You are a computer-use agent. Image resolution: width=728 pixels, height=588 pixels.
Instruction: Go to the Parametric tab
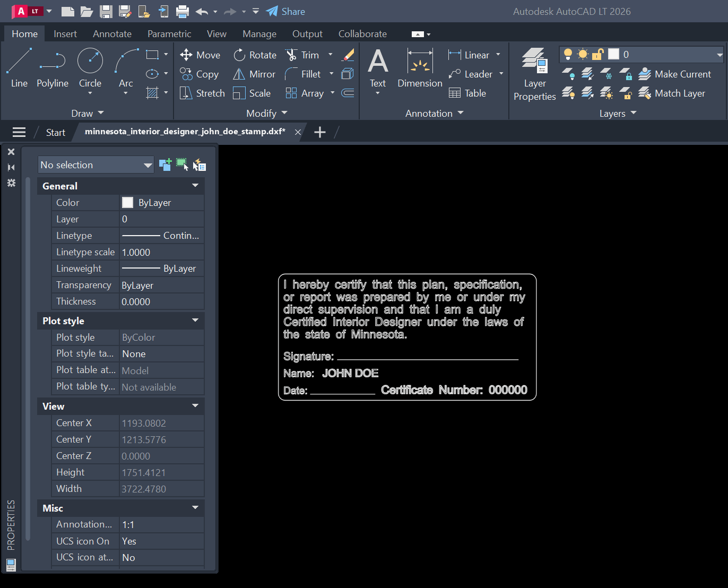[x=169, y=33]
